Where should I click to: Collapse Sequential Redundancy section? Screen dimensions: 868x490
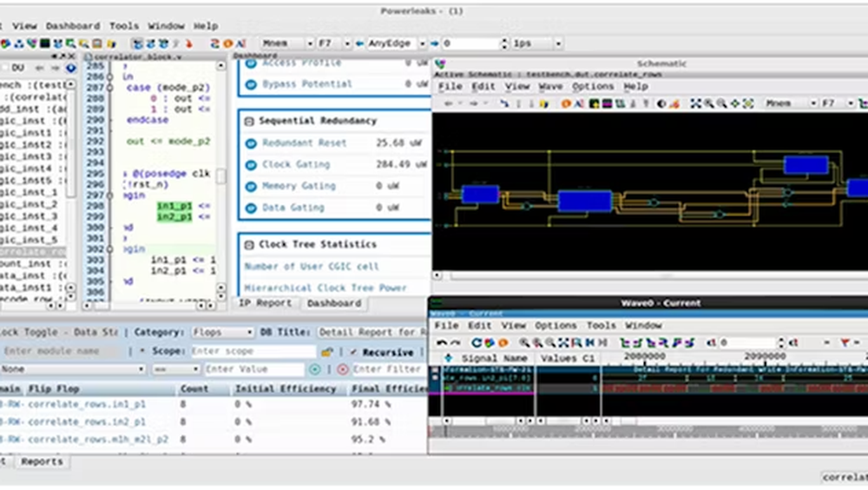point(249,122)
